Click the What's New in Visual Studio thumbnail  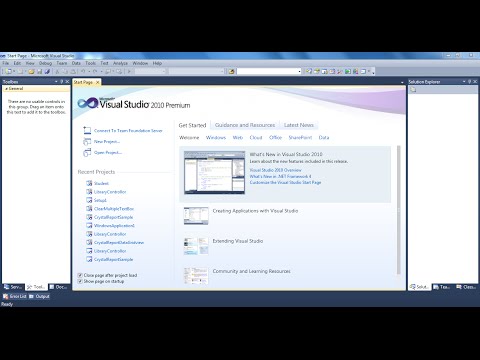tap(214, 172)
